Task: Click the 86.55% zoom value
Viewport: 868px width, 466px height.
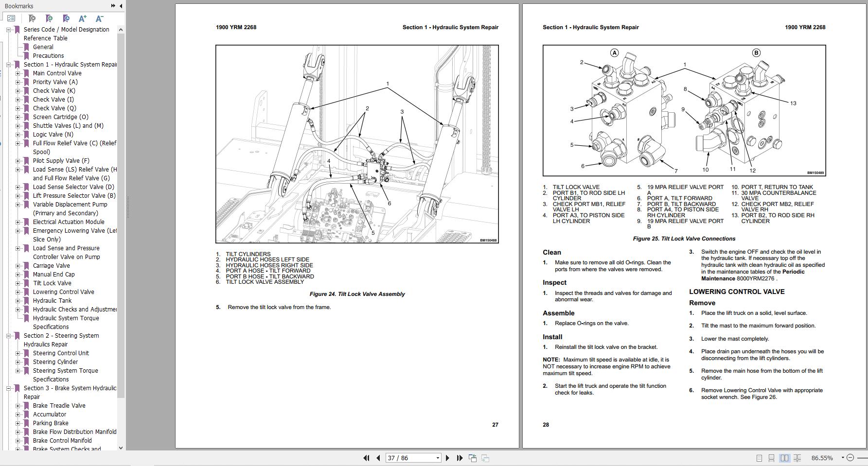Action: click(822, 458)
